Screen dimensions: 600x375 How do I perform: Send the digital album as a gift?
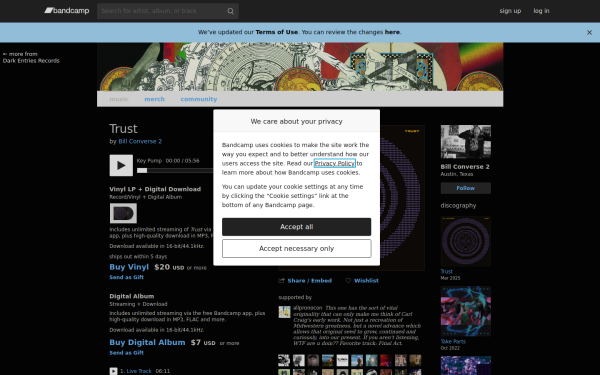tap(127, 353)
